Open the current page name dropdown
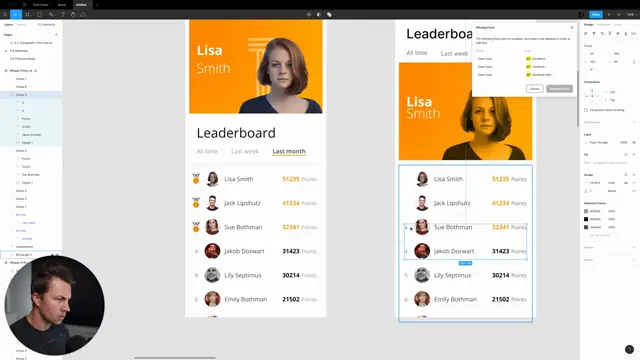The image size is (640, 360). [x=46, y=24]
